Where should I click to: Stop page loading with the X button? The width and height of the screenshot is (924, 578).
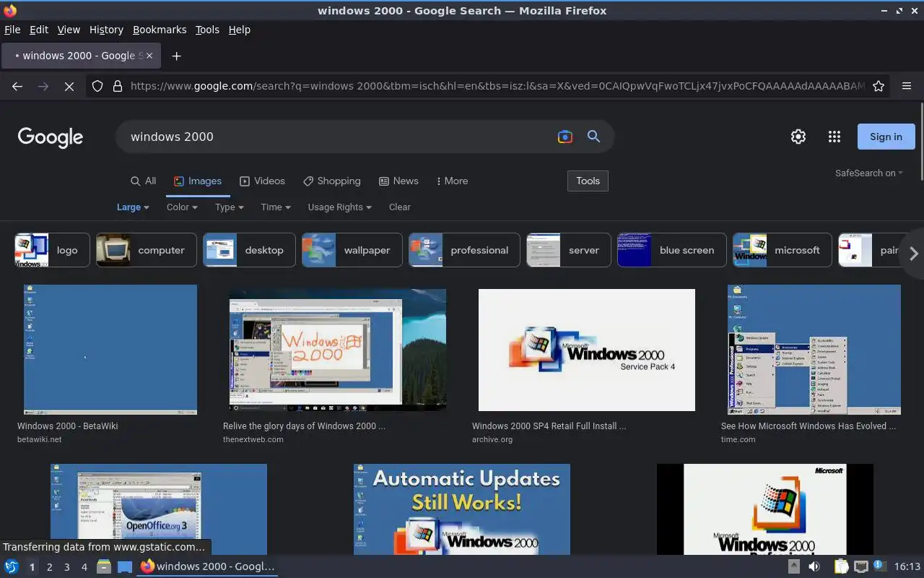pos(69,86)
